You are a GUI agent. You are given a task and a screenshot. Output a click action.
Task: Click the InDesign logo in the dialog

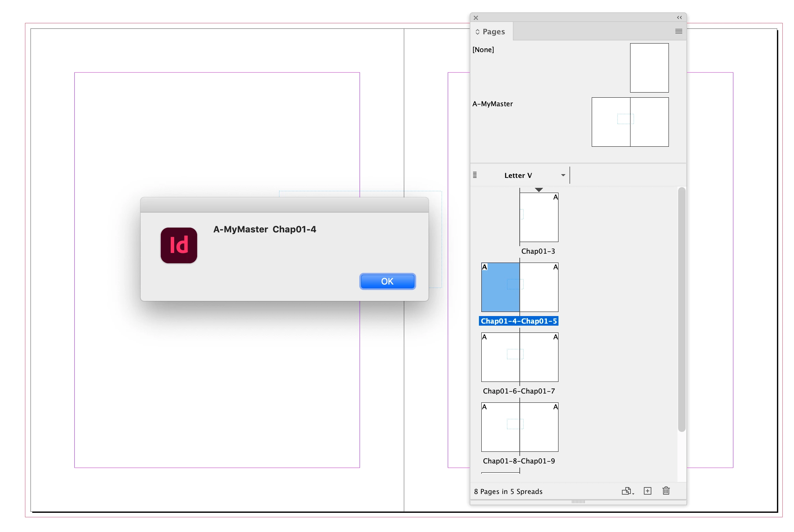tap(179, 245)
